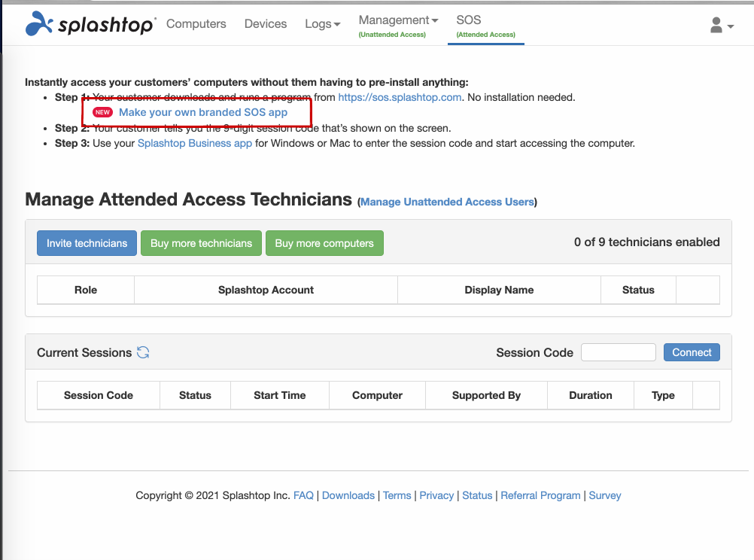Viewport: 754px width, 560px height.
Task: Click Buy more computers button
Action: pos(324,243)
